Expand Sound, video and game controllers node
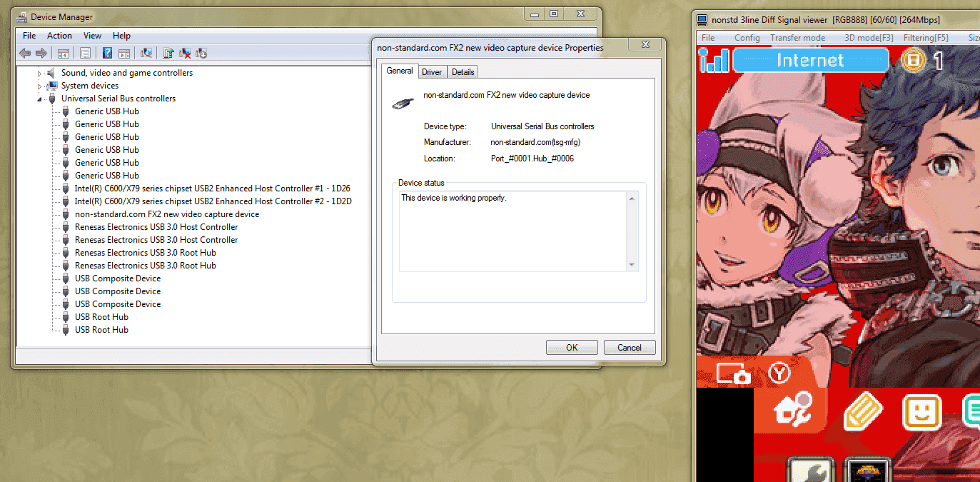 (x=40, y=73)
